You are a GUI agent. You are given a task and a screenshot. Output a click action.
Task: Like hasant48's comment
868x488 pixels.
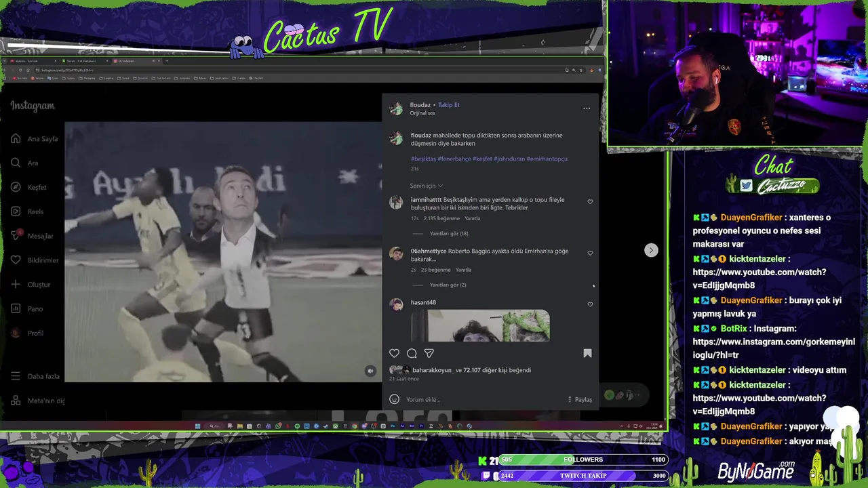(x=590, y=304)
